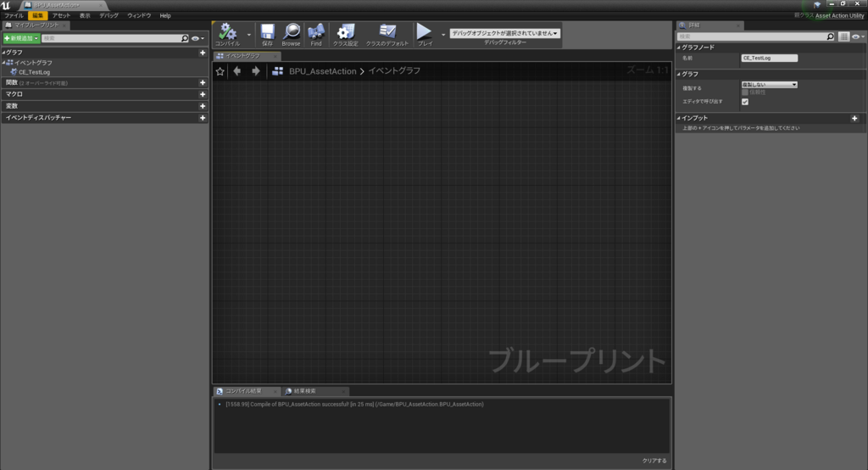
Task: Click the BPU_AssetAction breadcrumb link
Action: [x=323, y=71]
